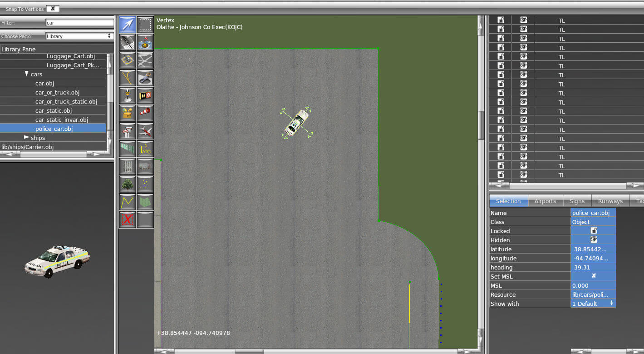644x354 pixels.
Task: Select police_car.obj in library
Action: (x=53, y=129)
